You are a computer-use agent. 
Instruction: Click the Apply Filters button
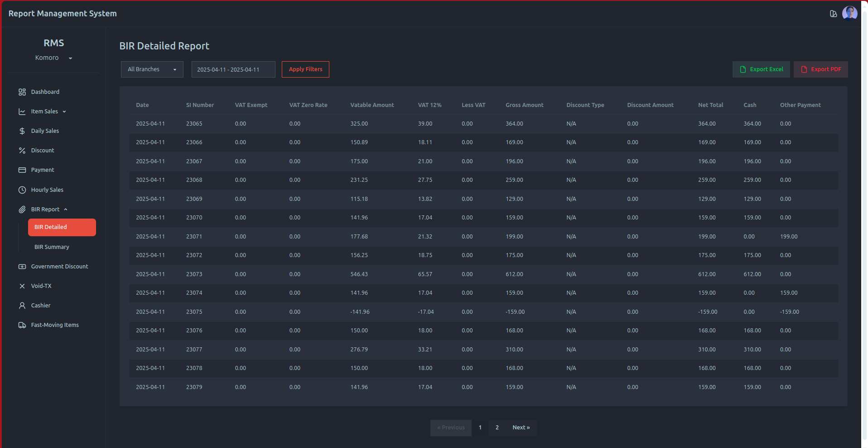(305, 69)
